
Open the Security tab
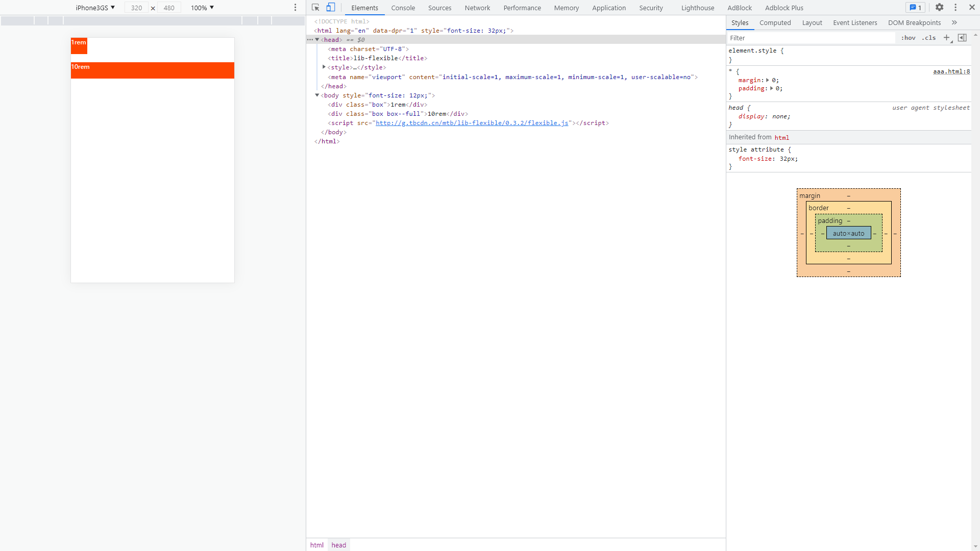[x=651, y=8]
